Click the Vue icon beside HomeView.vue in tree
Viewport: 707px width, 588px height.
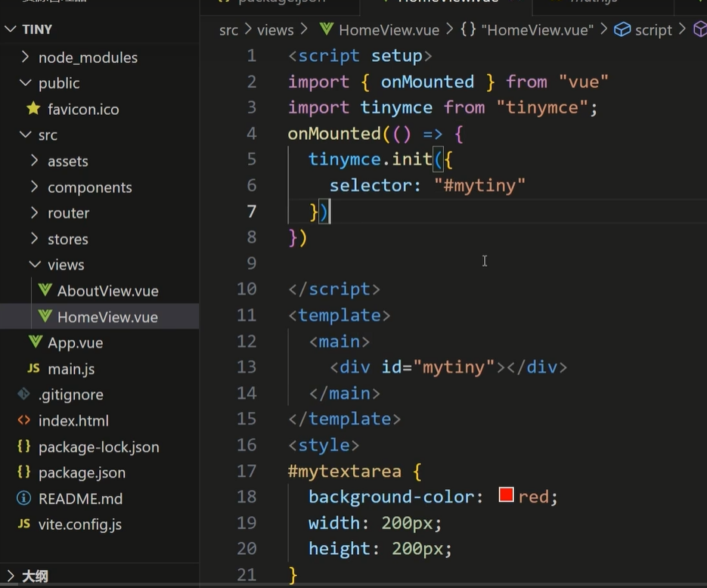pyautogui.click(x=45, y=316)
